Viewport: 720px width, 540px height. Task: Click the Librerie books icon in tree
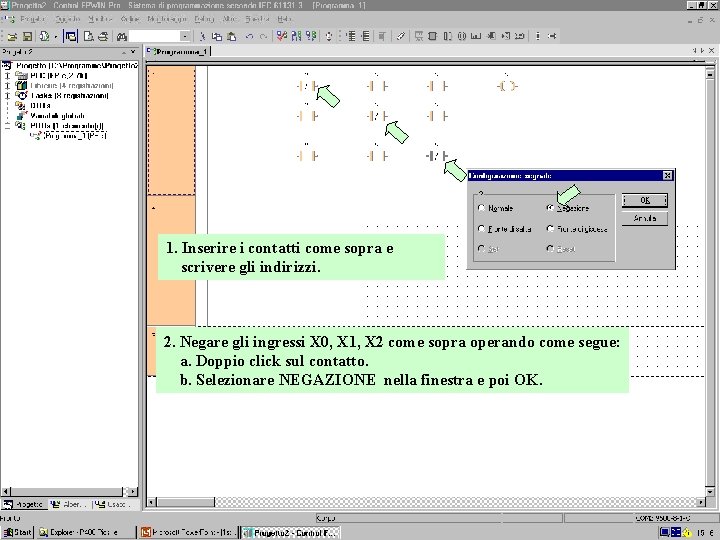[21, 85]
